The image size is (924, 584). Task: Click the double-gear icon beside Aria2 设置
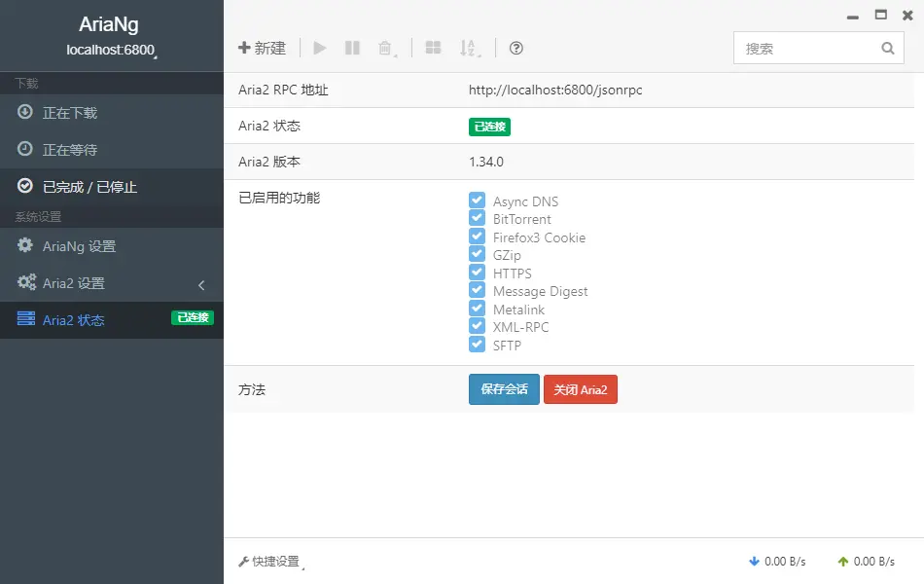pyautogui.click(x=26, y=282)
